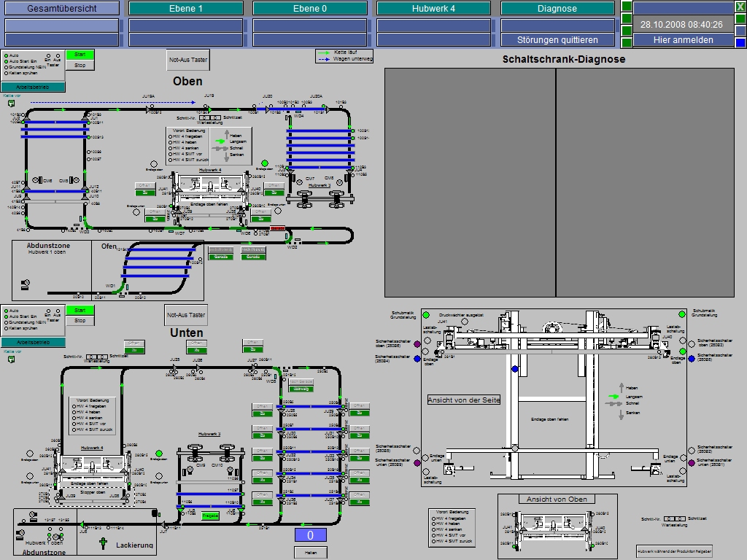Click the Arbeitsbetrieb bar in the Oben section
This screenshot has width=747, height=560.
click(x=33, y=87)
